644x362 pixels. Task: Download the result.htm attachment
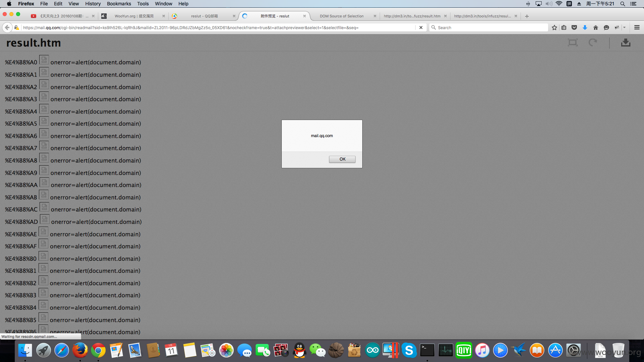point(626,43)
